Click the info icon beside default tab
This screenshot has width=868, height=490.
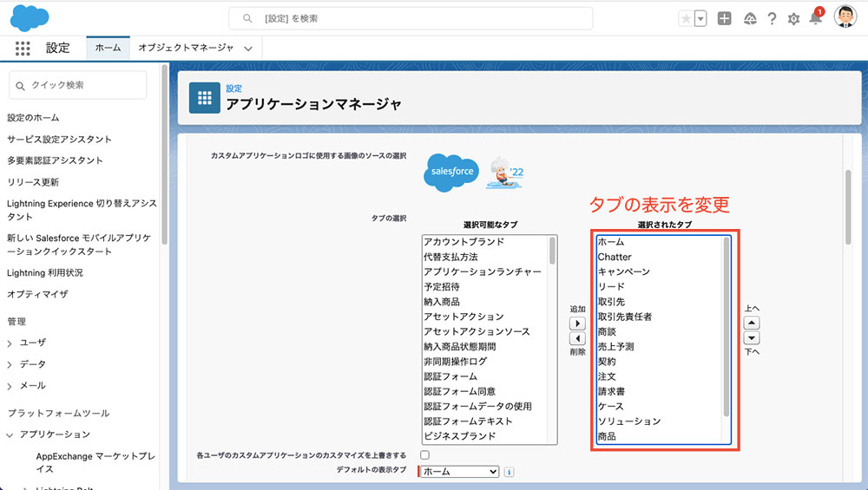click(510, 472)
